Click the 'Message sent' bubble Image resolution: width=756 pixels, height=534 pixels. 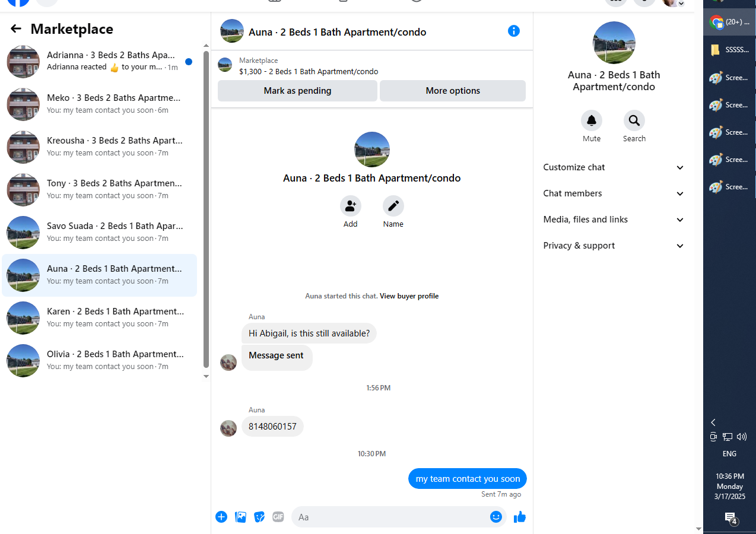(x=277, y=358)
